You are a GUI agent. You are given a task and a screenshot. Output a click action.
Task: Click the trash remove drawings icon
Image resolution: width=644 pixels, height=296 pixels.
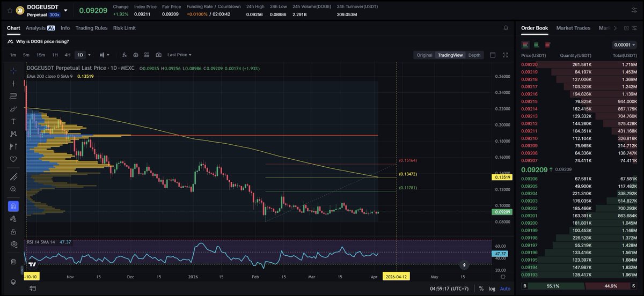(13, 262)
